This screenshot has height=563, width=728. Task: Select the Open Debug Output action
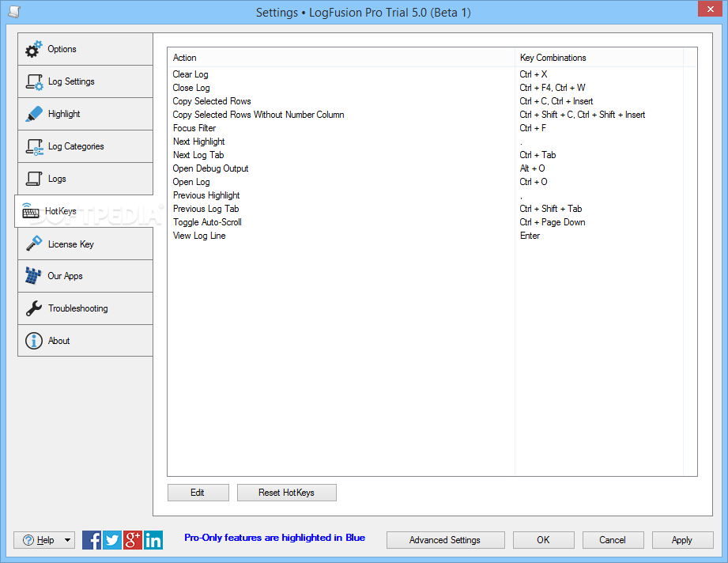(432, 168)
